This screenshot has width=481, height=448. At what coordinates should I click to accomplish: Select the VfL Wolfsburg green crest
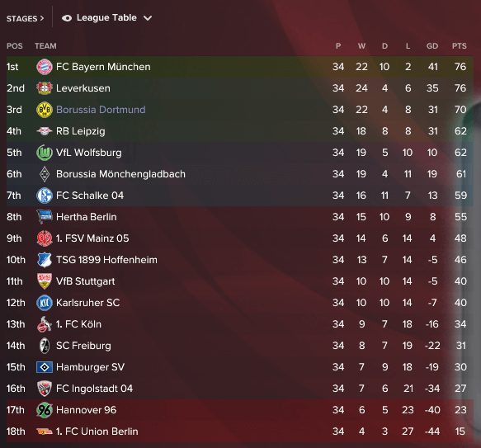click(x=45, y=153)
